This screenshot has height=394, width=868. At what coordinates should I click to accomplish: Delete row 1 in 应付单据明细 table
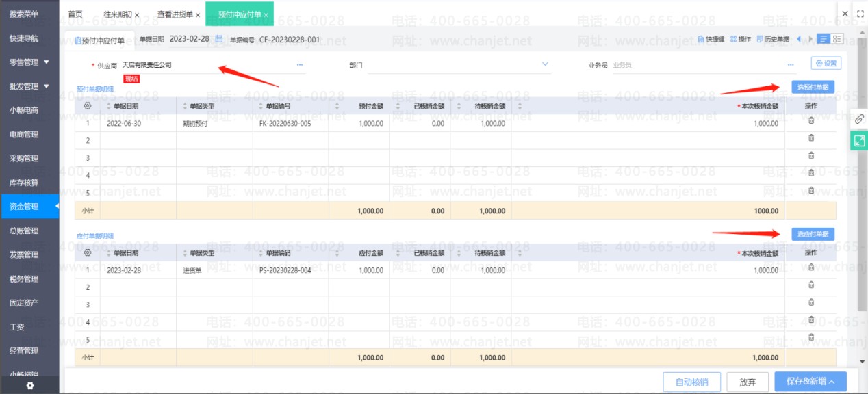coord(811,267)
